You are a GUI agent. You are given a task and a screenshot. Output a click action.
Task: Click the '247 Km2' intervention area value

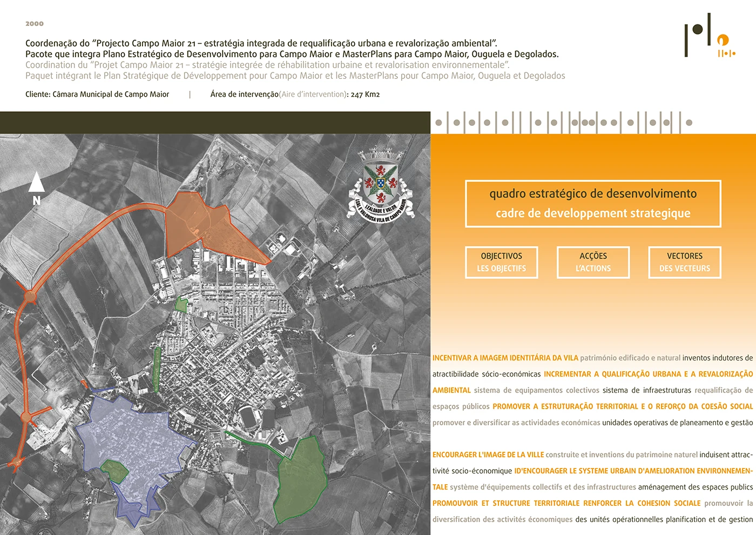(x=365, y=94)
